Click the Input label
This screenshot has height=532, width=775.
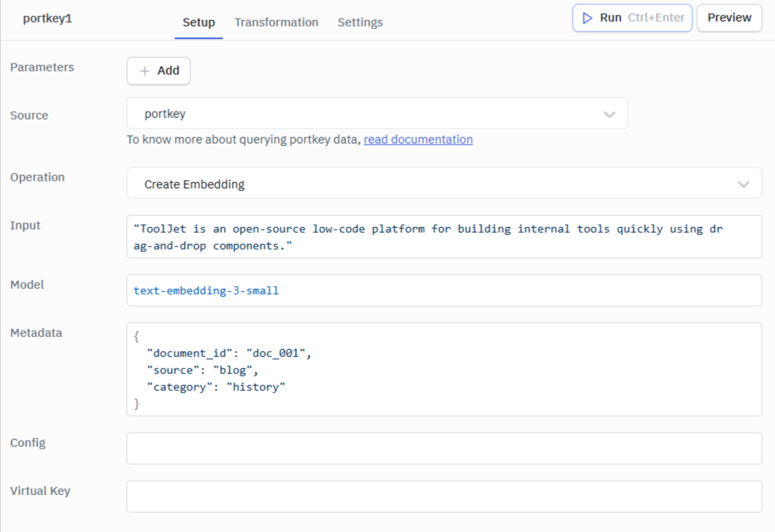coord(25,225)
